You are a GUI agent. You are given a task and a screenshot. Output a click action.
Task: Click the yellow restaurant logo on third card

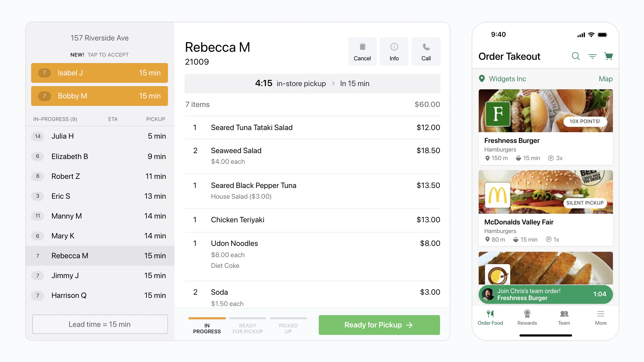point(497,275)
